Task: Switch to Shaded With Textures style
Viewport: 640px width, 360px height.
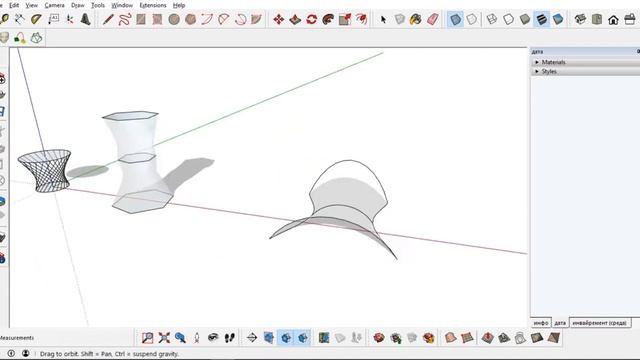Action: [x=541, y=19]
